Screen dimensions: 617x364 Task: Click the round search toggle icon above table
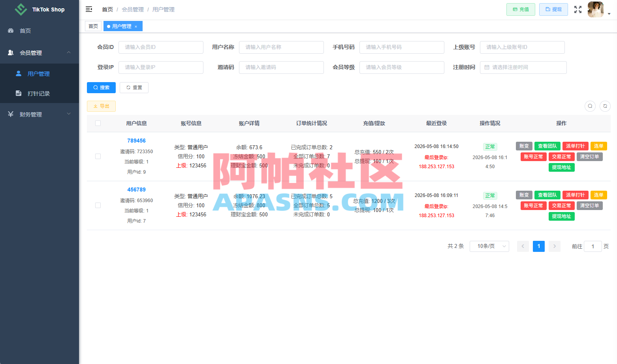pyautogui.click(x=590, y=106)
